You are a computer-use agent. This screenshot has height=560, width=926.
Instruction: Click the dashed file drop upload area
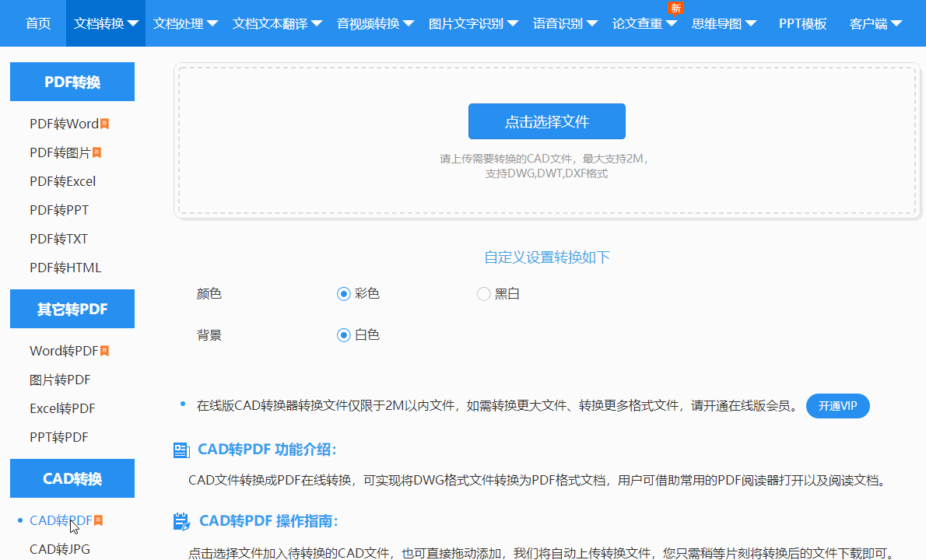point(547,141)
